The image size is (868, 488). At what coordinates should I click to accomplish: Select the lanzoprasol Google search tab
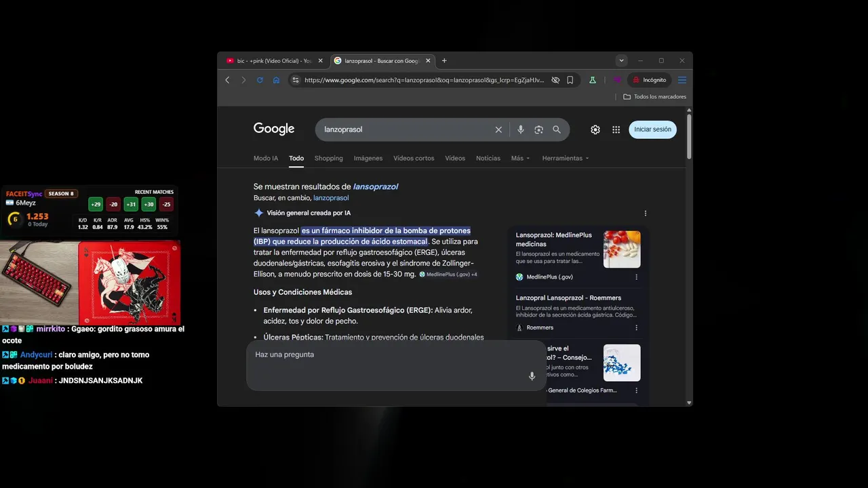tap(382, 61)
